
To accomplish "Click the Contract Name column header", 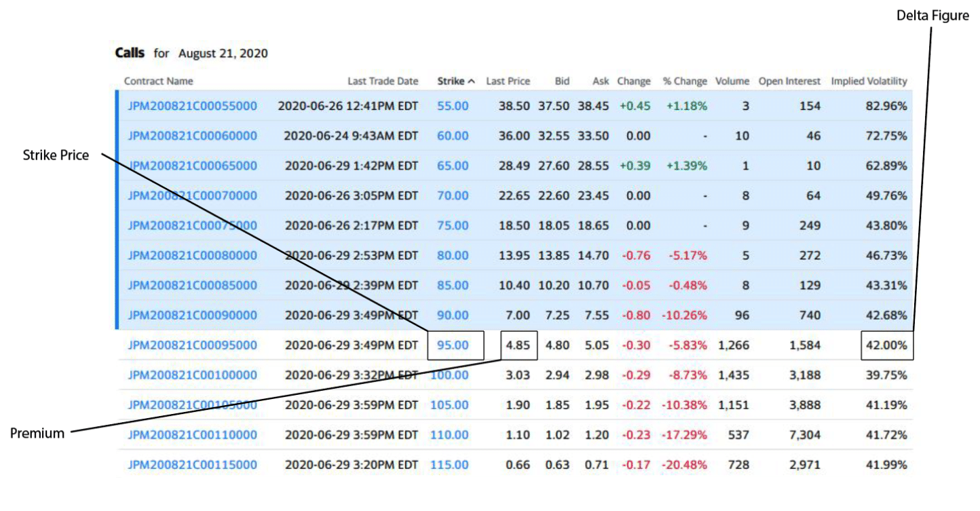I will (158, 81).
